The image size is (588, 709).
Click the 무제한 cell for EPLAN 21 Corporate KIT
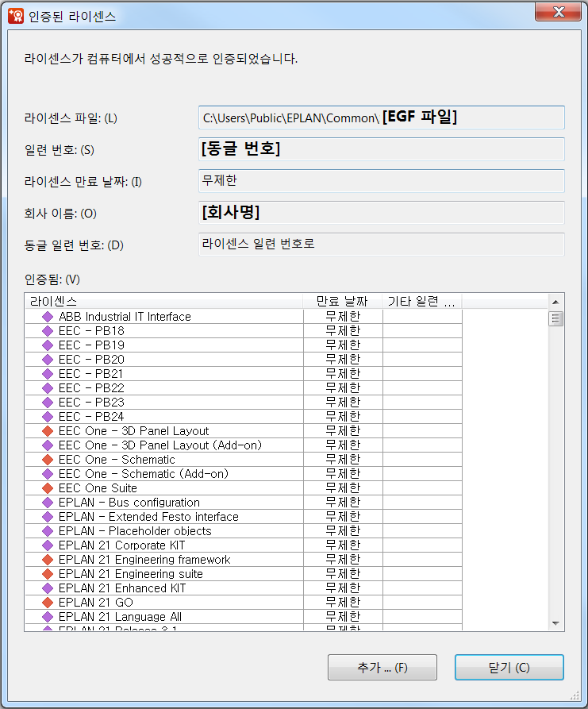click(x=343, y=545)
